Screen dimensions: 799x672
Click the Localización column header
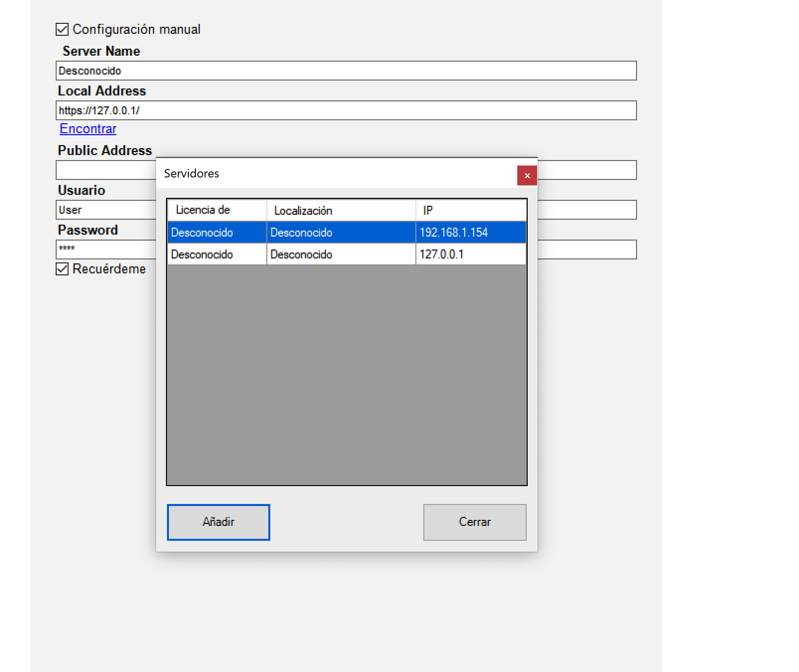tap(341, 210)
